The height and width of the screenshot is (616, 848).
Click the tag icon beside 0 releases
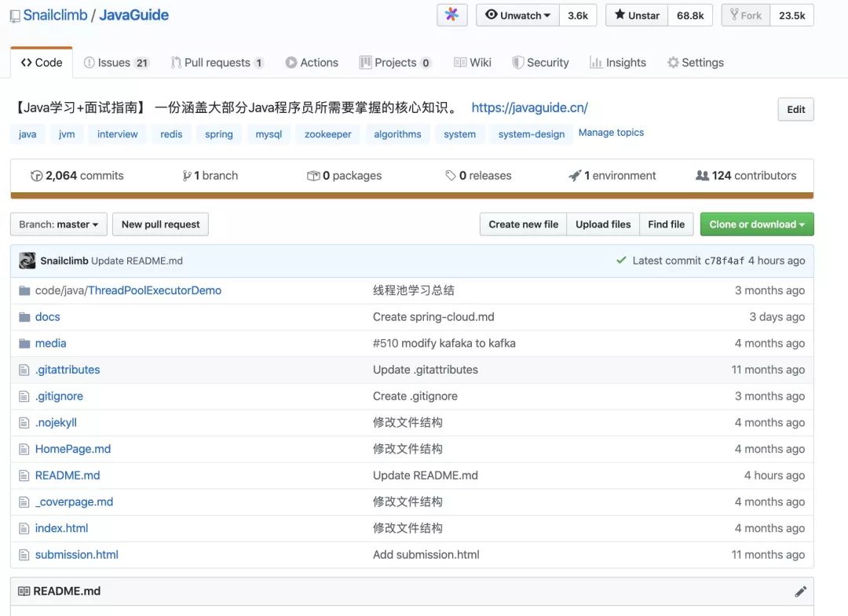[x=451, y=176]
